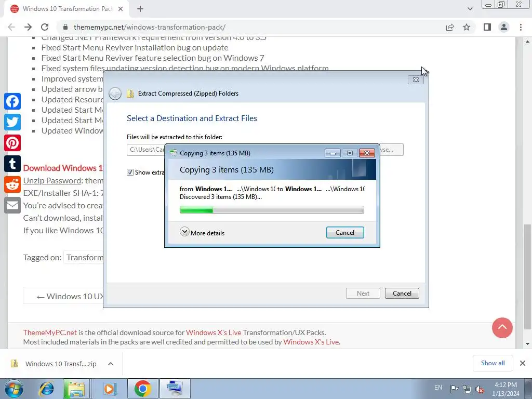Toggle Show extracted files checkbox
The image size is (532, 399).
[130, 172]
